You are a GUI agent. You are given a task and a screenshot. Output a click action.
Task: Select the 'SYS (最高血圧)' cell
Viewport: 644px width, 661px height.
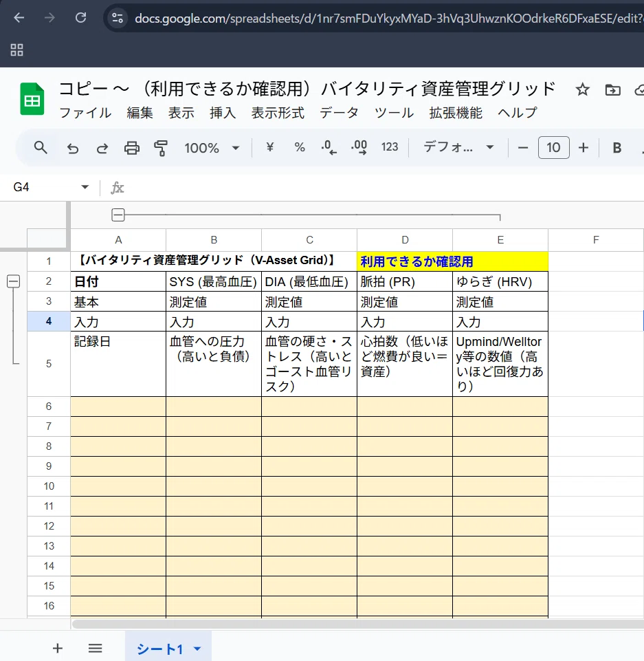coord(214,281)
